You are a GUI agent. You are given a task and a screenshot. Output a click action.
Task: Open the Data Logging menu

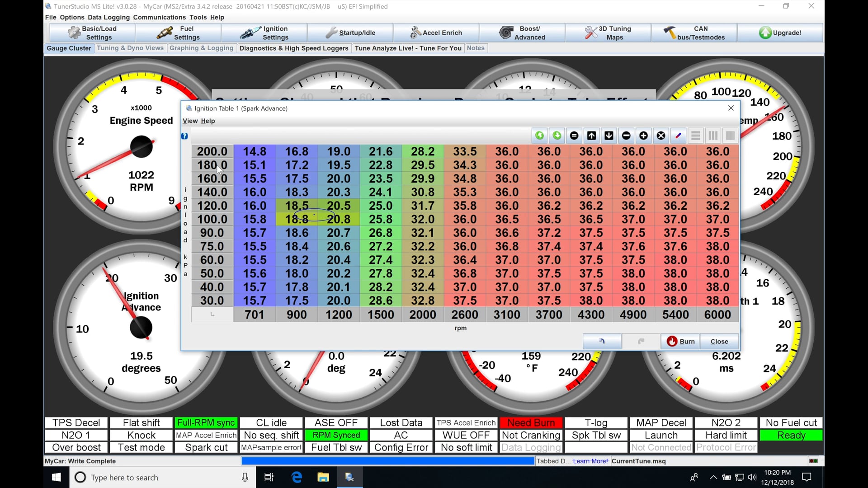[x=108, y=17]
